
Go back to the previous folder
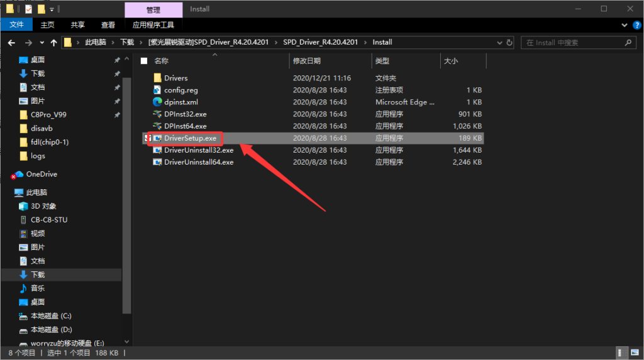pos(11,42)
